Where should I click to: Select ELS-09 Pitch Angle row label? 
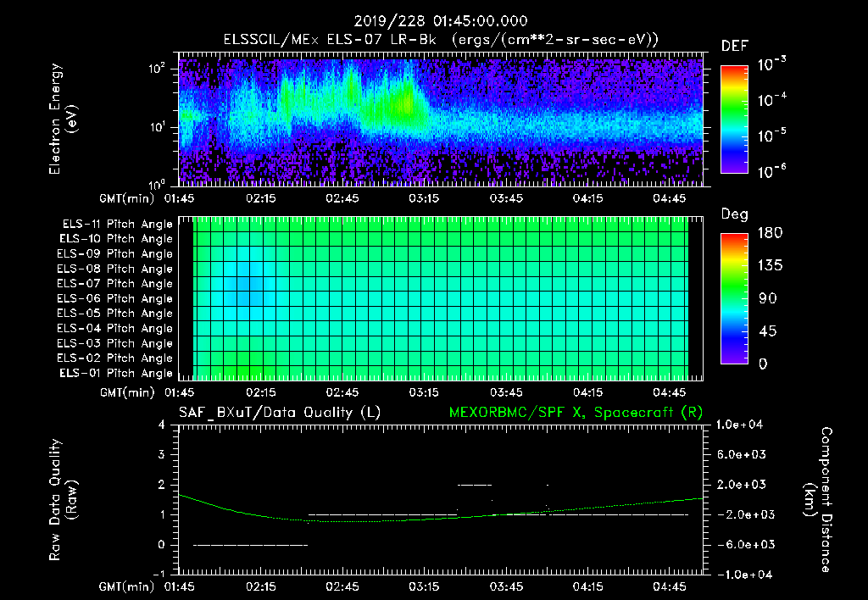click(114, 254)
